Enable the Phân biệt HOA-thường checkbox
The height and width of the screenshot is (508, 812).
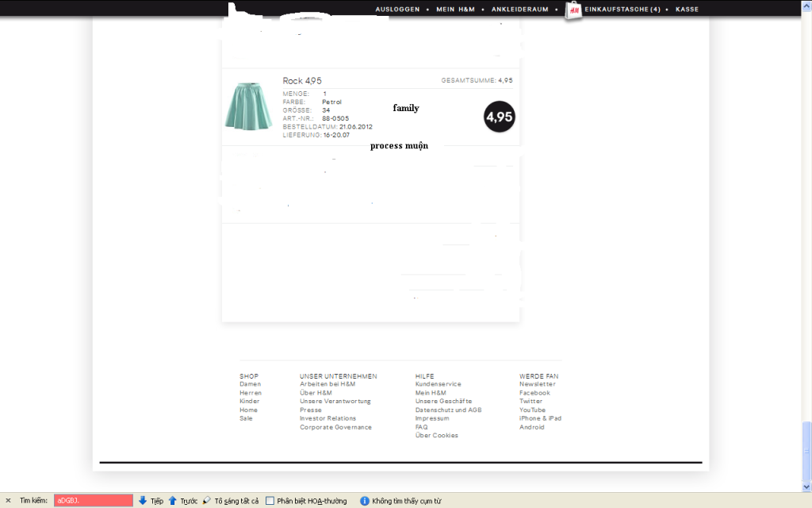point(270,501)
